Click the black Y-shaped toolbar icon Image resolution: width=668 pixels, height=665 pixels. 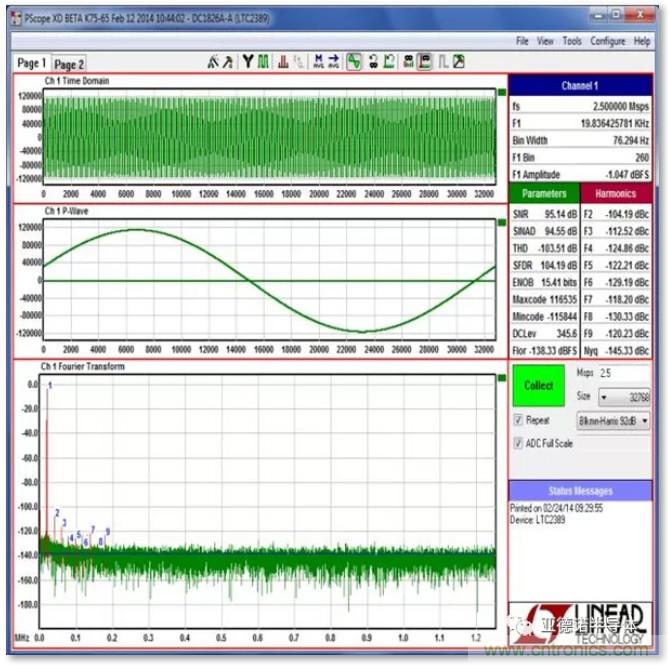247,62
